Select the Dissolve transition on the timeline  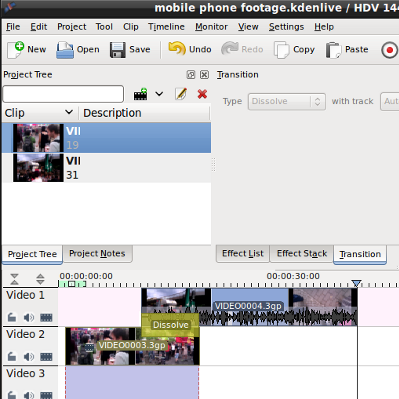[x=170, y=325]
